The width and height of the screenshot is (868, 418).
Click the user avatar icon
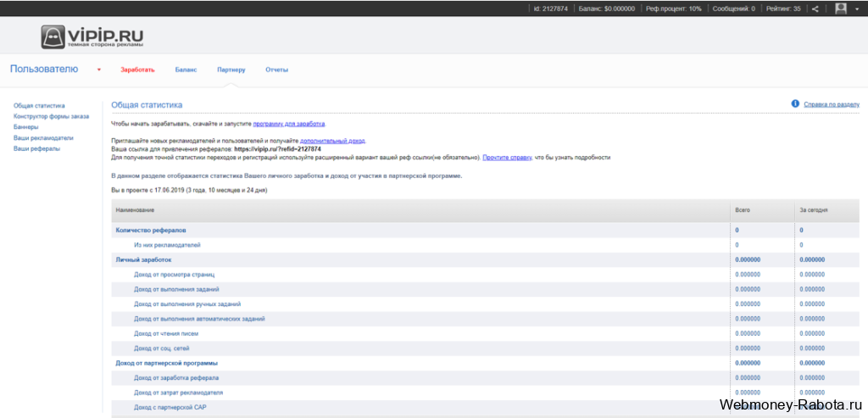coord(840,8)
